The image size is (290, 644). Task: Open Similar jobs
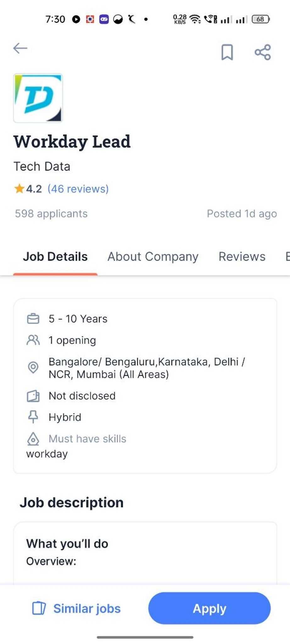click(x=76, y=608)
